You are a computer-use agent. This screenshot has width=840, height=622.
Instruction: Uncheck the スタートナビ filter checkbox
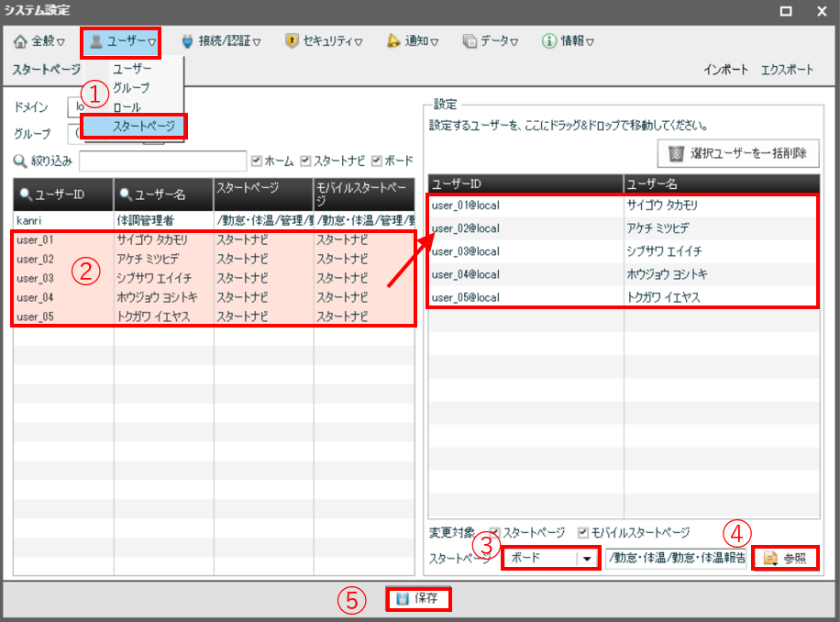[306, 161]
